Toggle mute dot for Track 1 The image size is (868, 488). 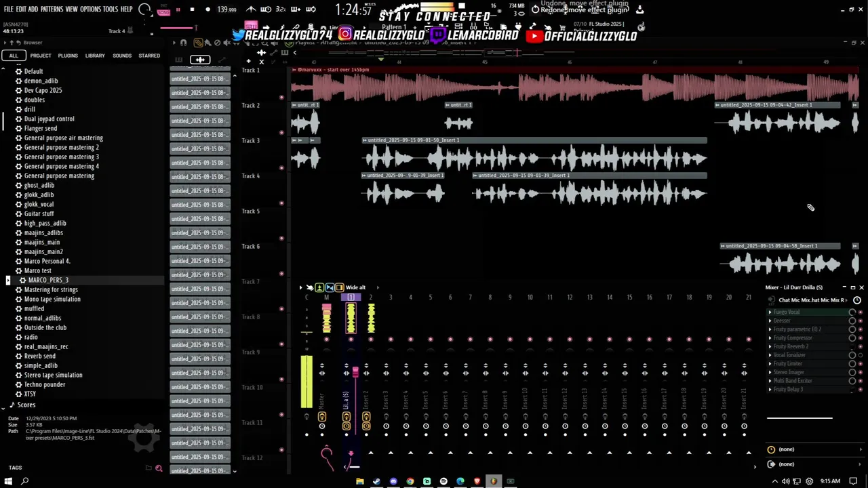point(281,98)
